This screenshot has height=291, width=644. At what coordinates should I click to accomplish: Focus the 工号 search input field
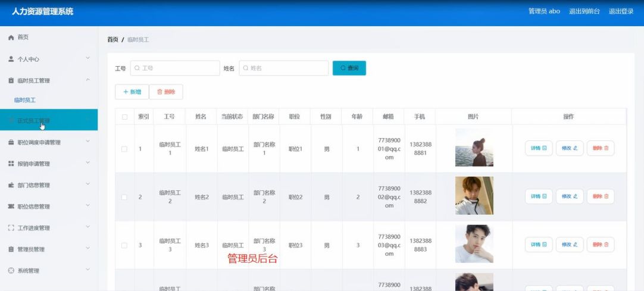click(x=175, y=68)
